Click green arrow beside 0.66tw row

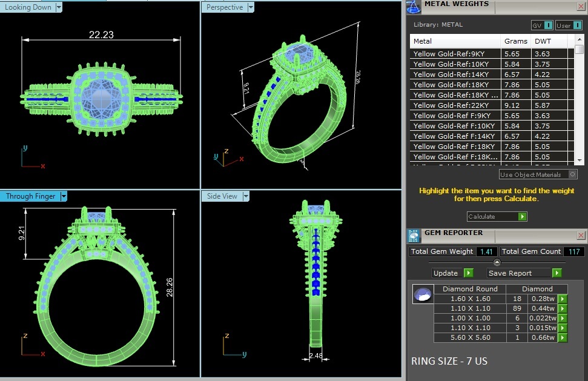click(x=563, y=337)
